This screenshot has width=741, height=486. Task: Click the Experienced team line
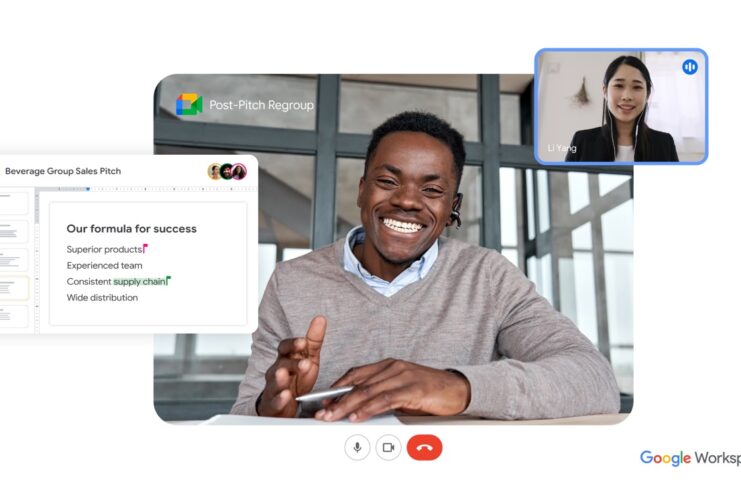click(104, 265)
